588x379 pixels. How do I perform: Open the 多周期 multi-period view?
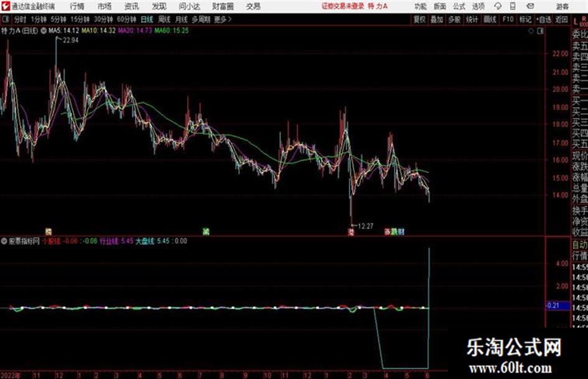pyautogui.click(x=201, y=19)
